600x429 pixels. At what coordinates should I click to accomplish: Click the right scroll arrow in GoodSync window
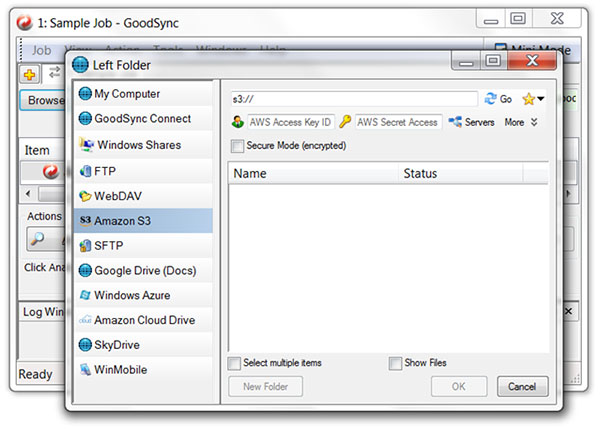pyautogui.click(x=569, y=193)
